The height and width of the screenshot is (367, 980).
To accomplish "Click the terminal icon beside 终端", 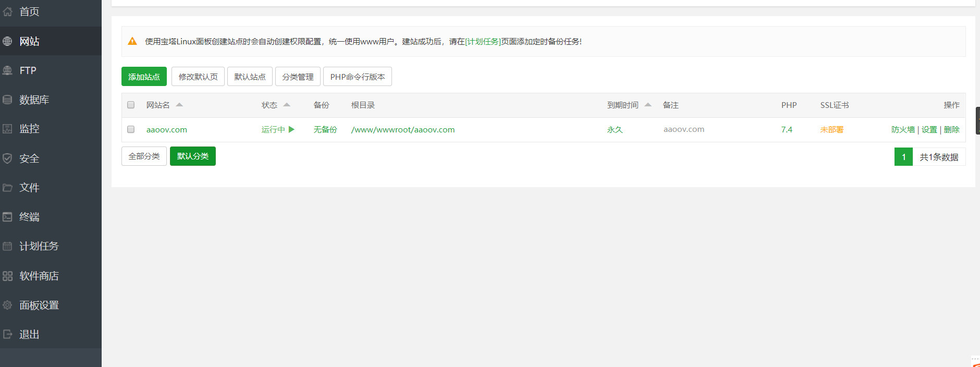I will [x=7, y=217].
